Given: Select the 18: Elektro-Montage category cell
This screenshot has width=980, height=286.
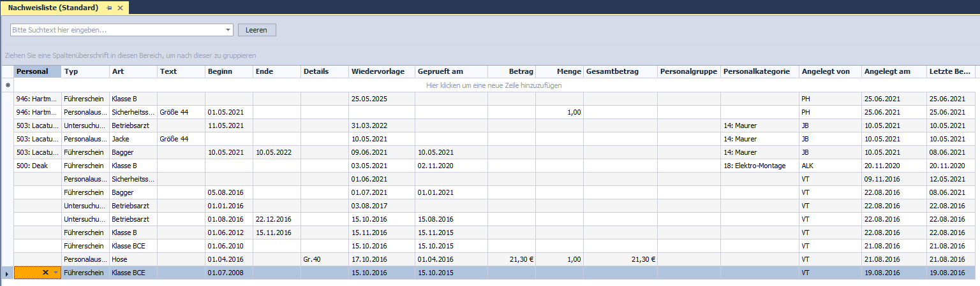Looking at the screenshot, I should (x=759, y=166).
